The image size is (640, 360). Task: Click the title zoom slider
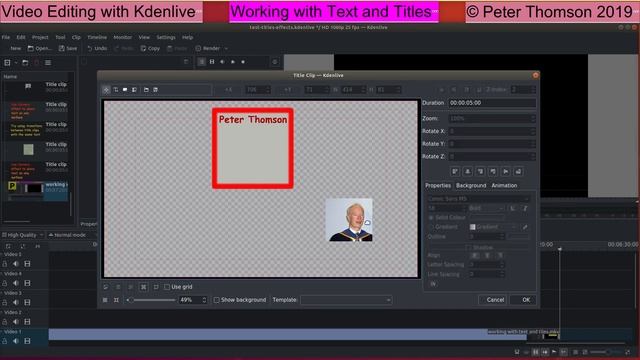coord(151,300)
